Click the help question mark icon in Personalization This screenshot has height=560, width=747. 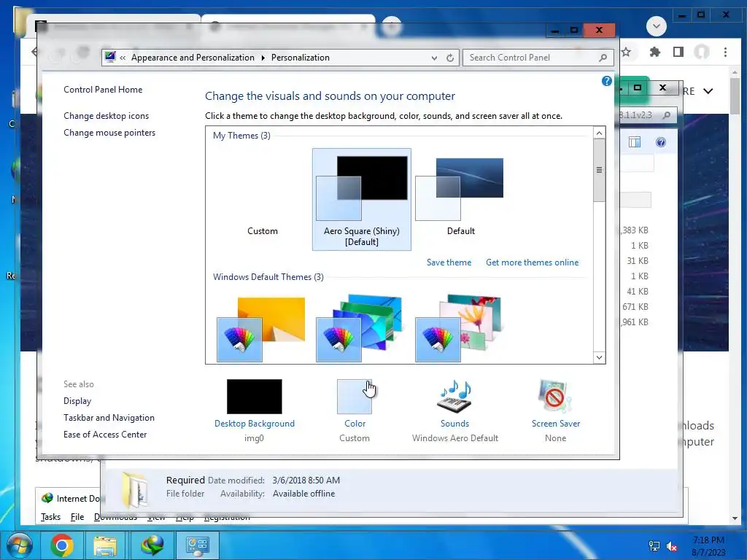click(606, 81)
